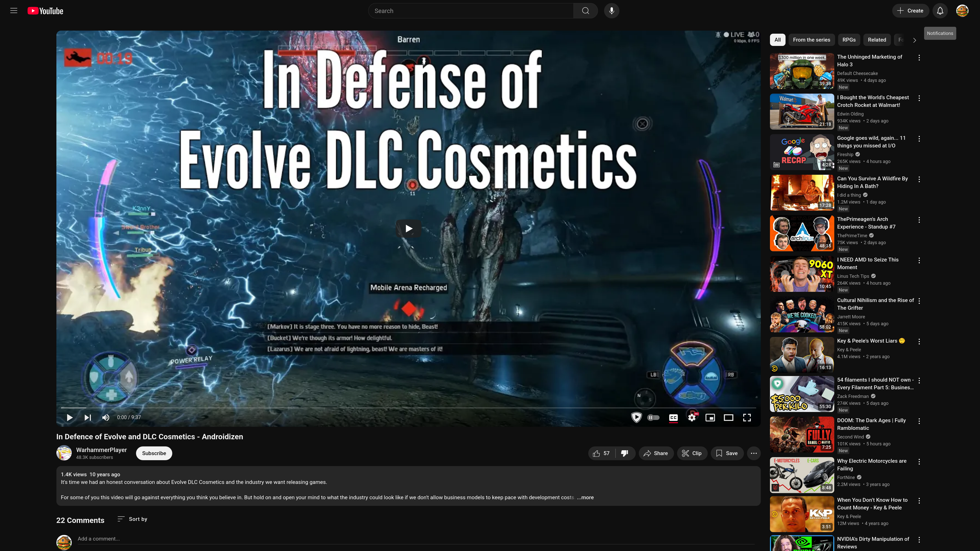
Task: Like the video
Action: pos(602,453)
